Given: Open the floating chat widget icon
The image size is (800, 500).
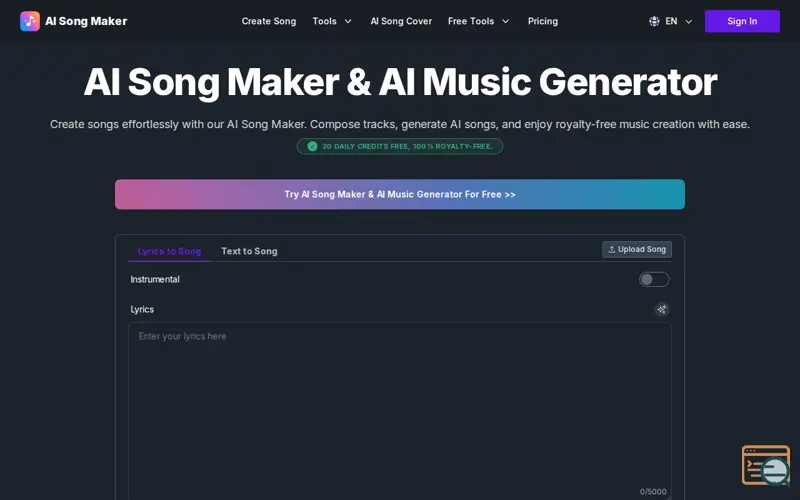Looking at the screenshot, I should (x=765, y=465).
